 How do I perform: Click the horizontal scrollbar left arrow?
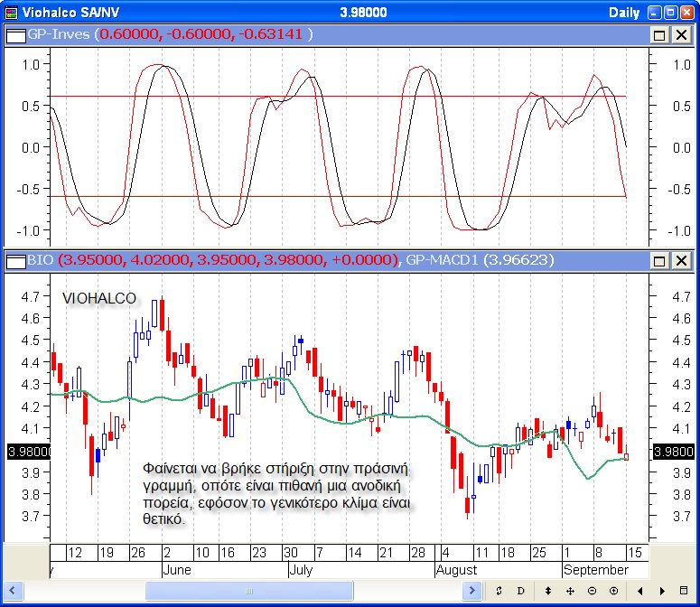(x=12, y=591)
